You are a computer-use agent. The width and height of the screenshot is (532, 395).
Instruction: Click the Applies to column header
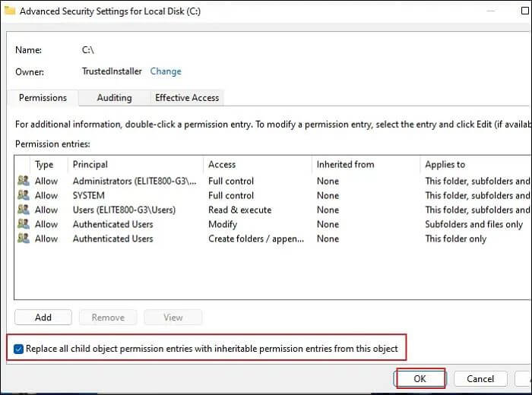[445, 165]
